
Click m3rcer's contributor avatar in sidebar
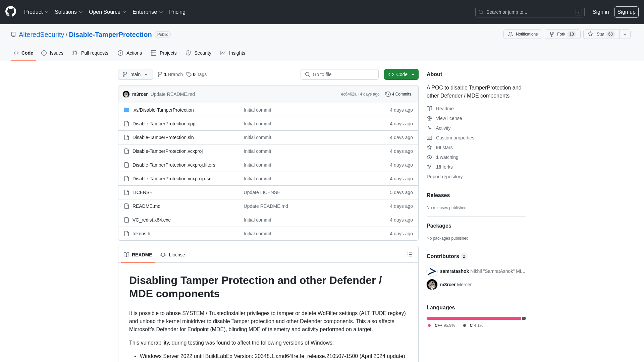click(432, 285)
